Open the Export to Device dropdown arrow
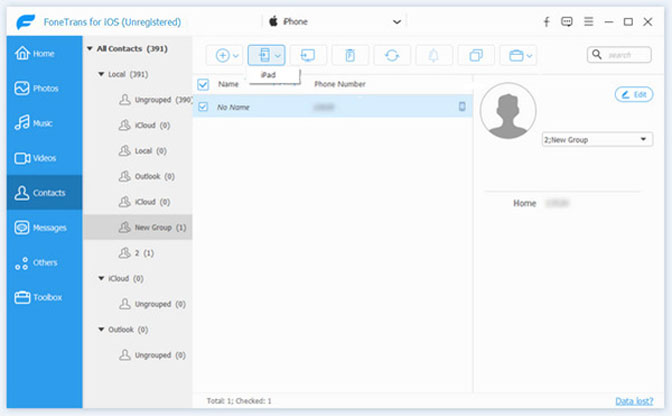The height and width of the screenshot is (416, 672). (278, 56)
